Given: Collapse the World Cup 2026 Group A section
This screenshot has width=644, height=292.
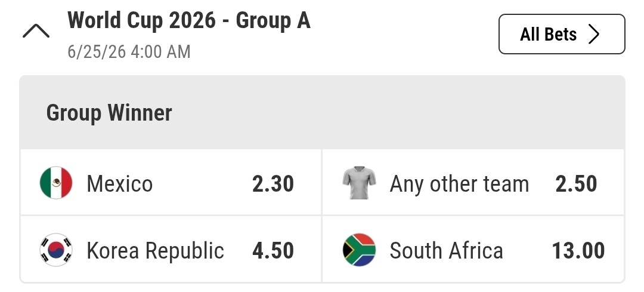Looking at the screenshot, I should click(x=36, y=32).
